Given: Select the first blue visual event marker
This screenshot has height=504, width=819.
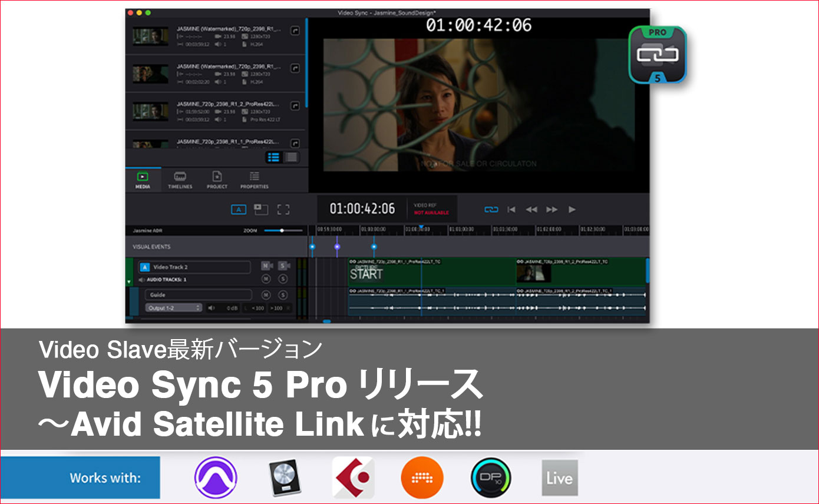Looking at the screenshot, I should [312, 247].
